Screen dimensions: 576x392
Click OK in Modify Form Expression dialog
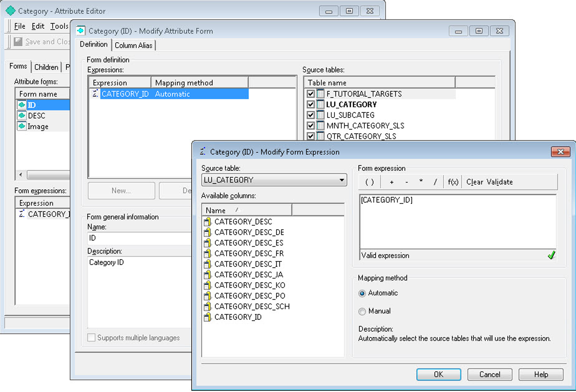click(439, 374)
